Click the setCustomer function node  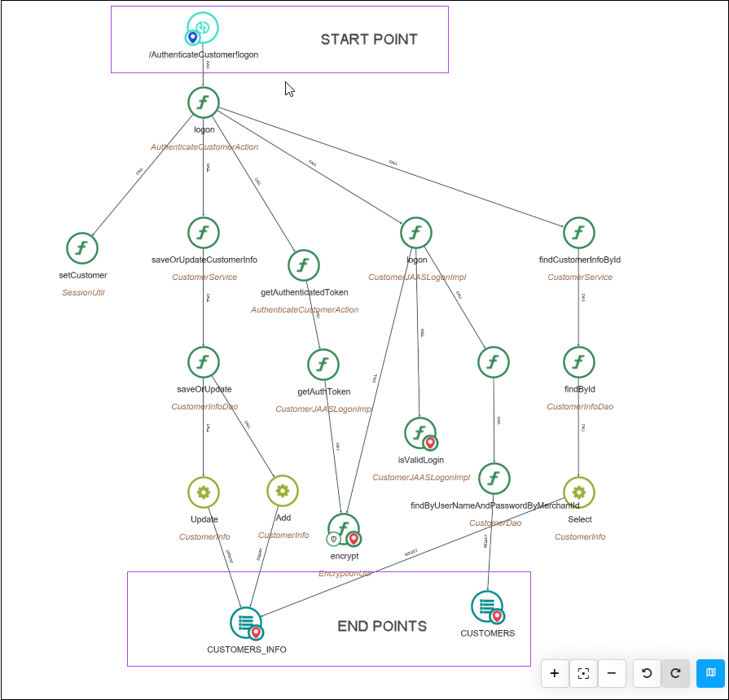(82, 248)
